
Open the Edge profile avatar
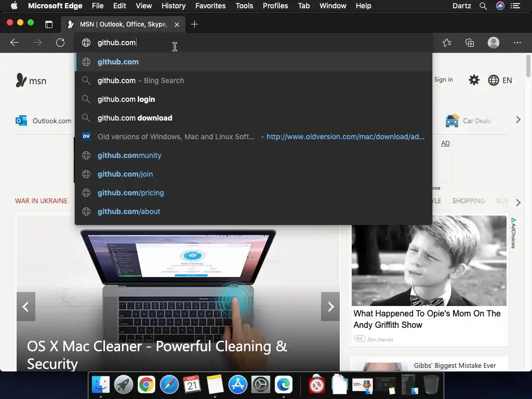coord(494,43)
